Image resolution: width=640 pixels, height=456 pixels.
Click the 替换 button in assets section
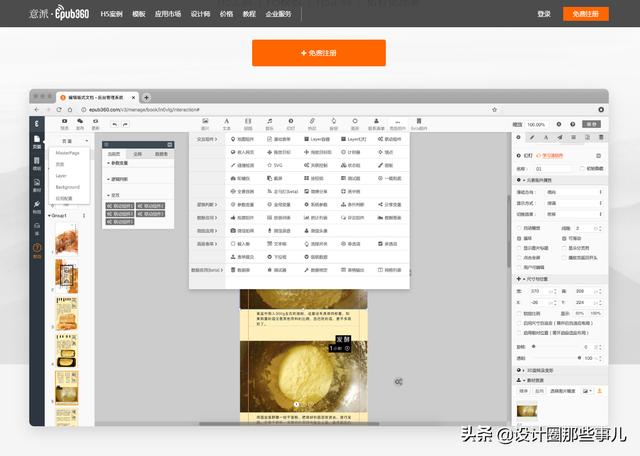(524, 391)
